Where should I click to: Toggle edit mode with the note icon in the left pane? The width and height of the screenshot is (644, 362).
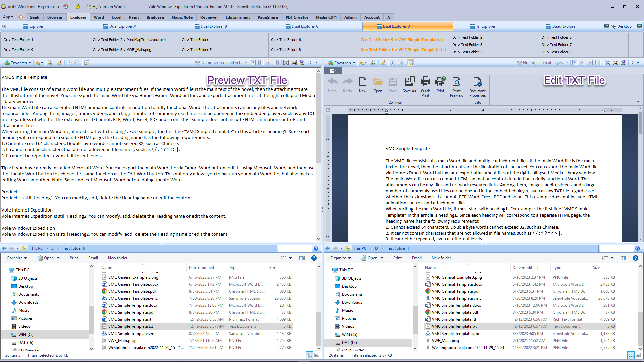pos(87,63)
